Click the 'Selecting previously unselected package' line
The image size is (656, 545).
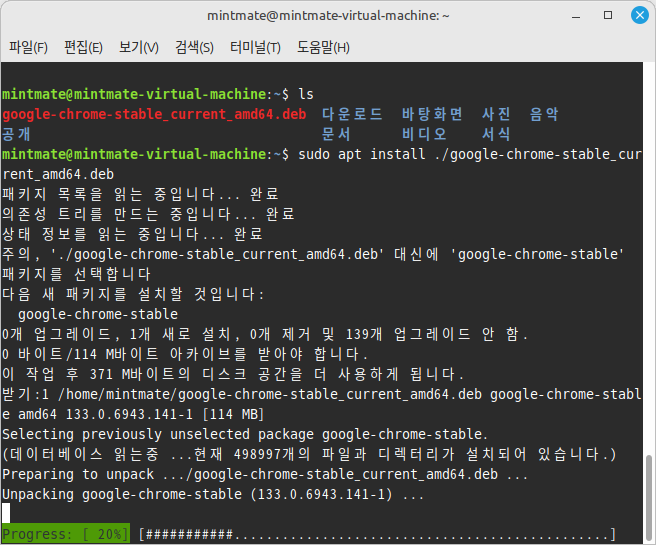245,434
